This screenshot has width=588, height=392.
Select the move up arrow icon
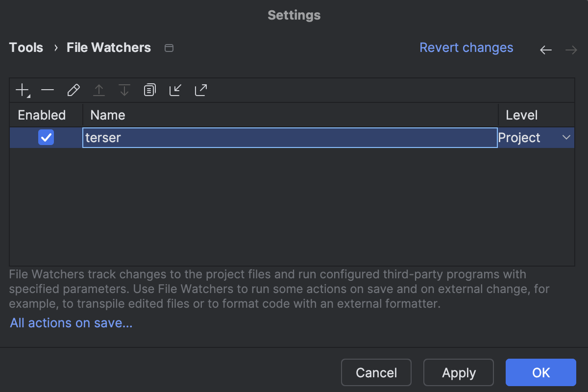[99, 90]
